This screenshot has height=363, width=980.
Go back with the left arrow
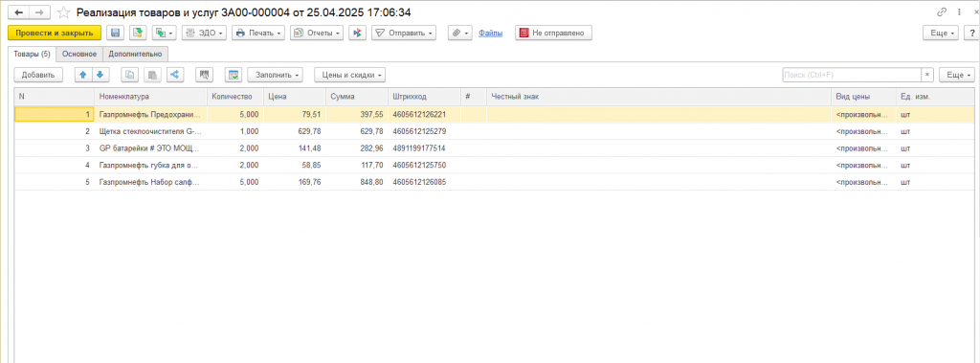click(x=18, y=12)
